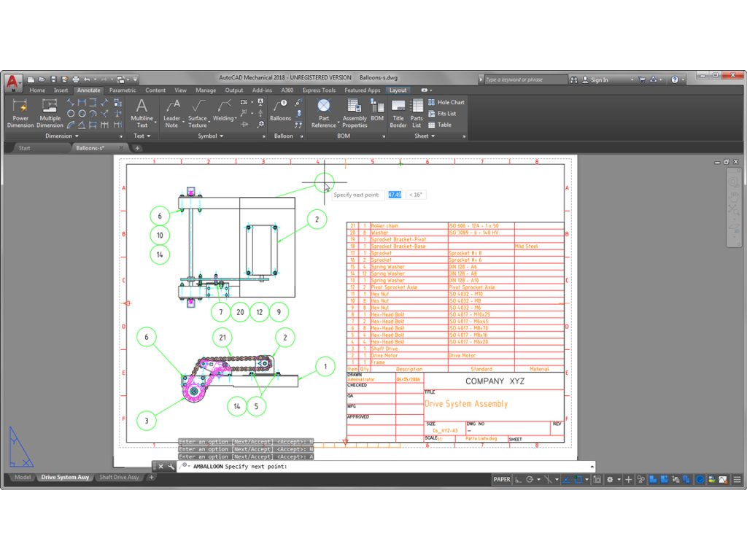Click the search binoculars icon
Screen dimensions: 747x560
coord(574,80)
